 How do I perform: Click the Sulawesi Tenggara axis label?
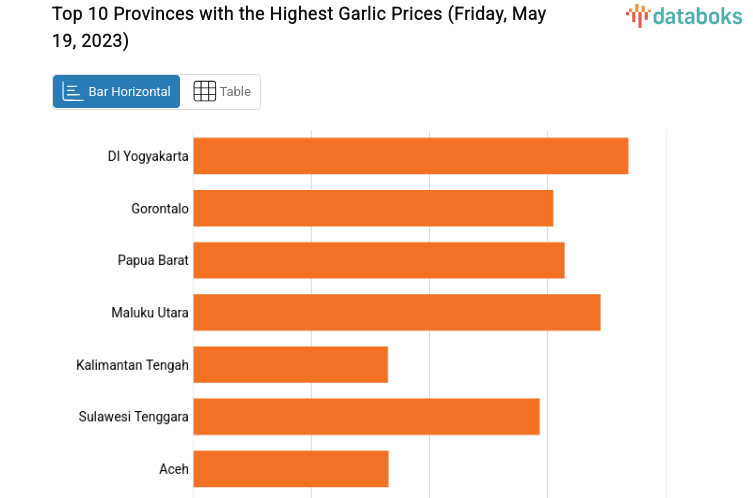coord(134,416)
